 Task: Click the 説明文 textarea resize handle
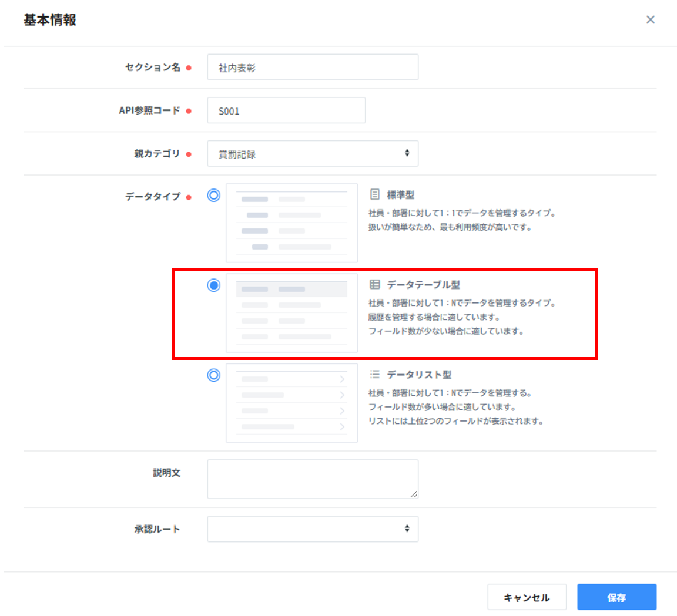pyautogui.click(x=414, y=494)
